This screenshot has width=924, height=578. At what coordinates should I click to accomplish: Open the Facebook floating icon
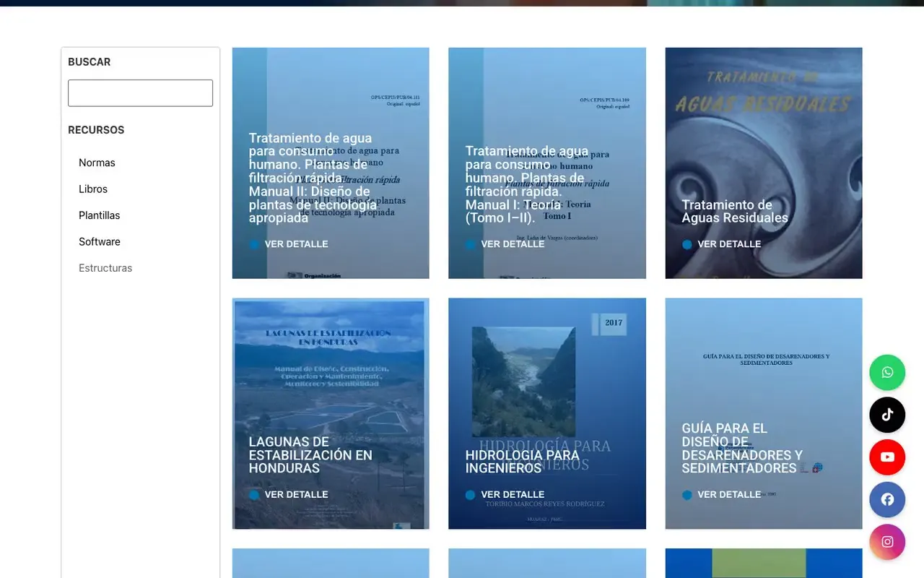pos(887,499)
